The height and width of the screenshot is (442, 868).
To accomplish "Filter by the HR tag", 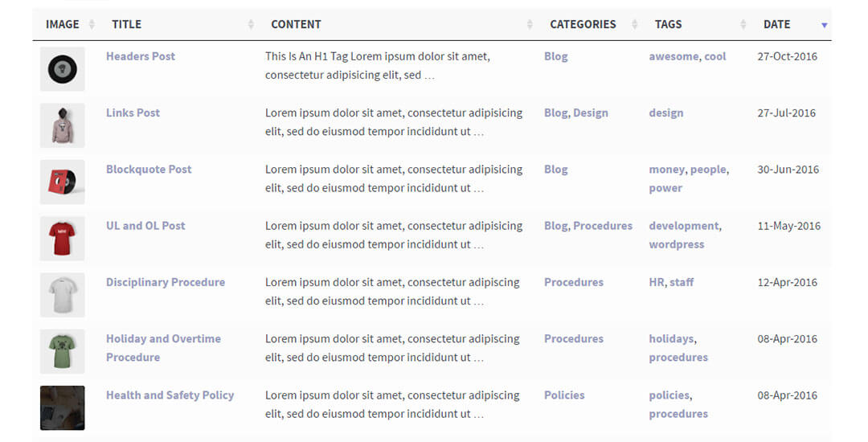I will (657, 282).
